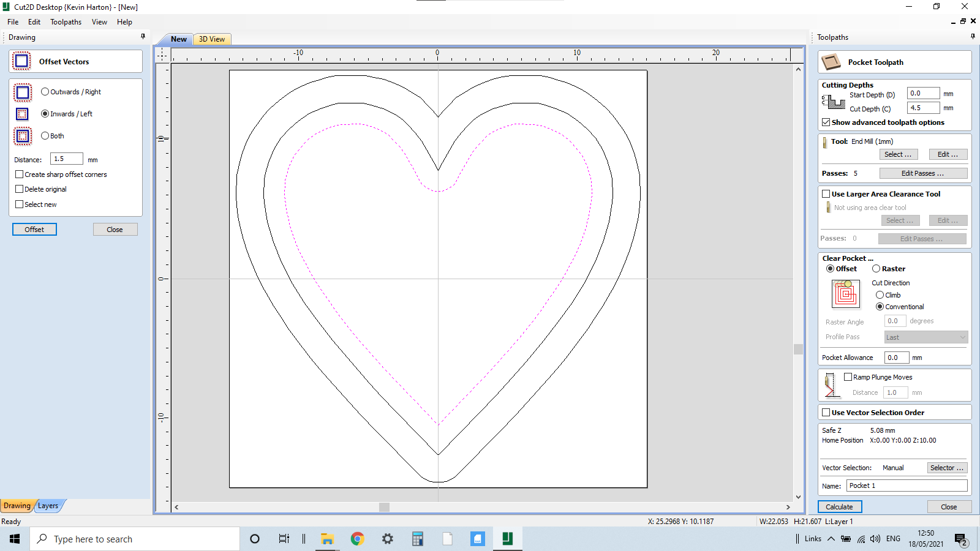Click the toolpath Name field
Viewport: 980px width, 551px height.
tap(907, 485)
